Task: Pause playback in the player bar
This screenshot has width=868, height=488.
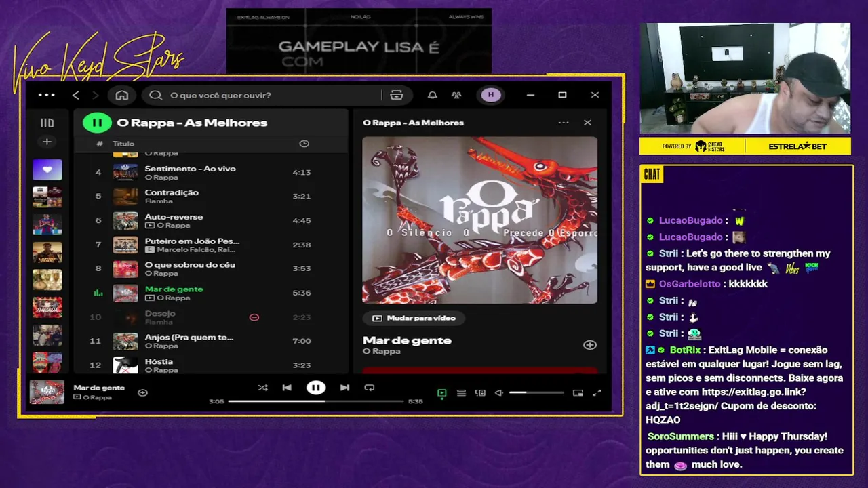Action: [315, 388]
